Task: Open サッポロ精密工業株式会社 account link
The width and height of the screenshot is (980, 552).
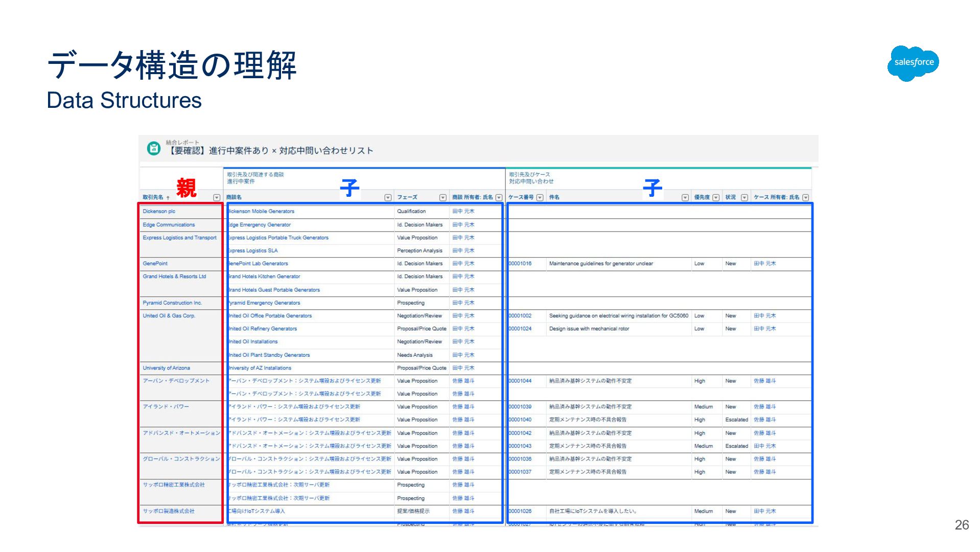Action: [x=174, y=485]
